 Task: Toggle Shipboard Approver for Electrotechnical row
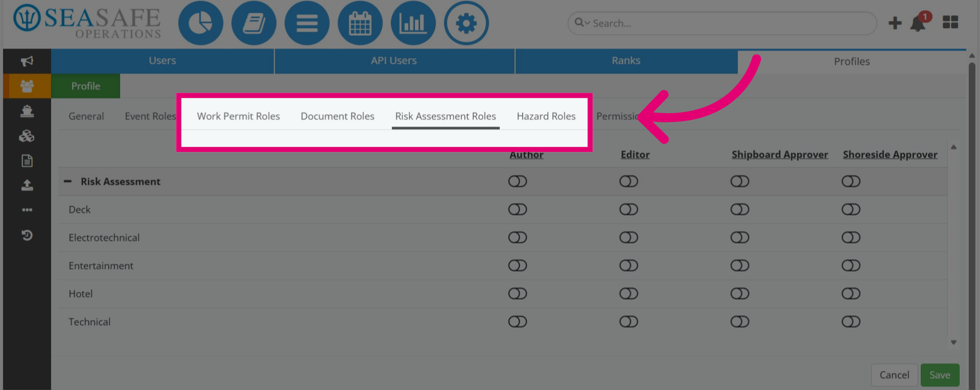740,238
